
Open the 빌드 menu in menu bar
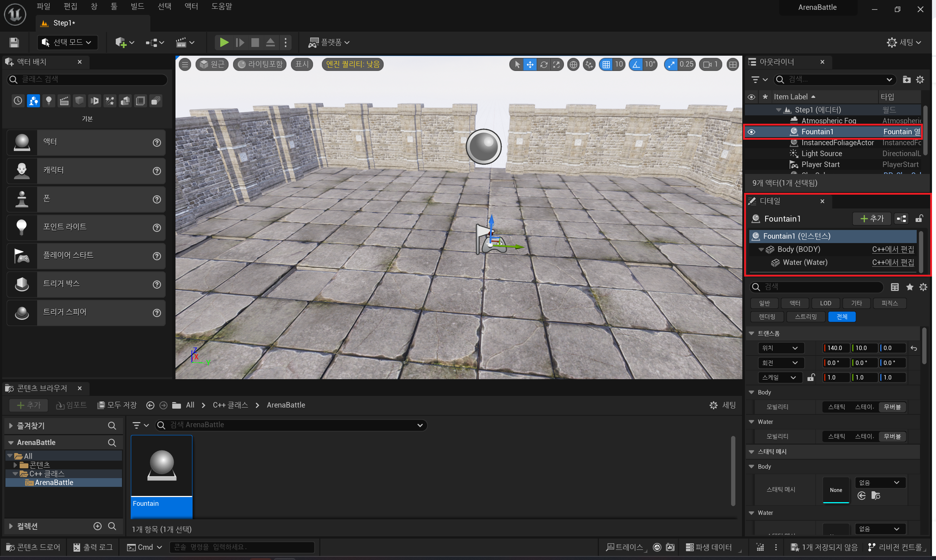(138, 7)
